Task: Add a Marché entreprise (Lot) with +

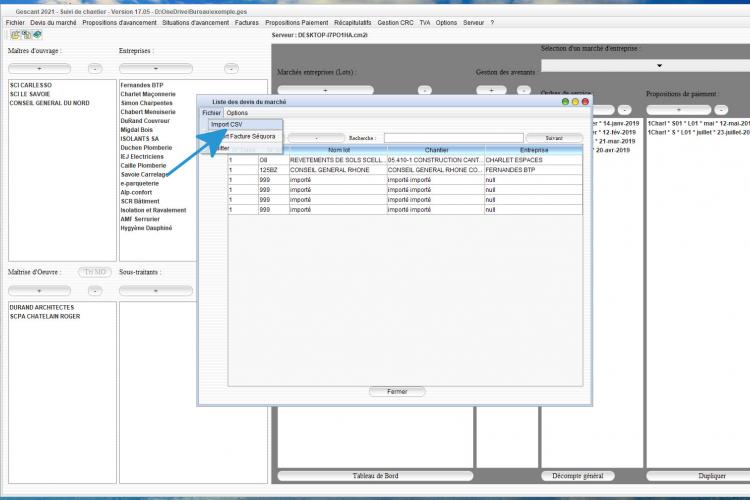Action: coord(325,90)
